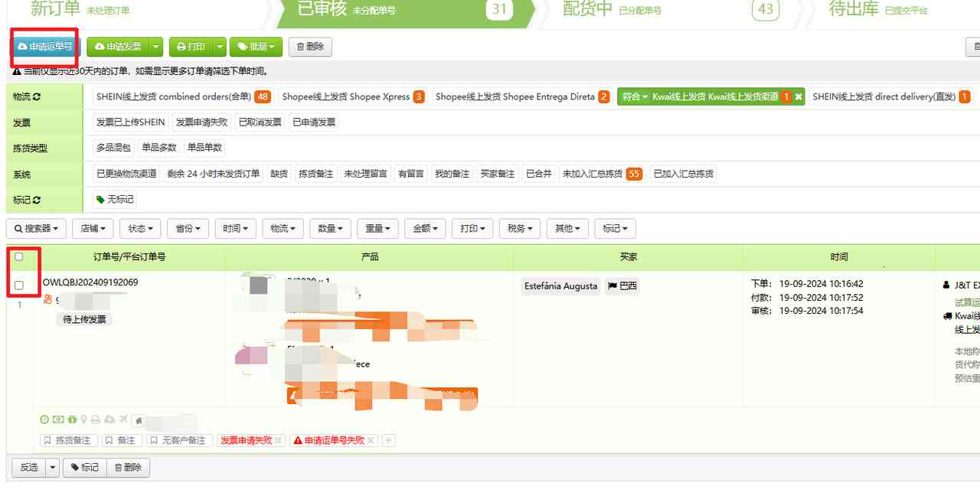Image resolution: width=980 pixels, height=493 pixels.
Task: Click the airplane icon in the order status row
Action: [x=123, y=420]
